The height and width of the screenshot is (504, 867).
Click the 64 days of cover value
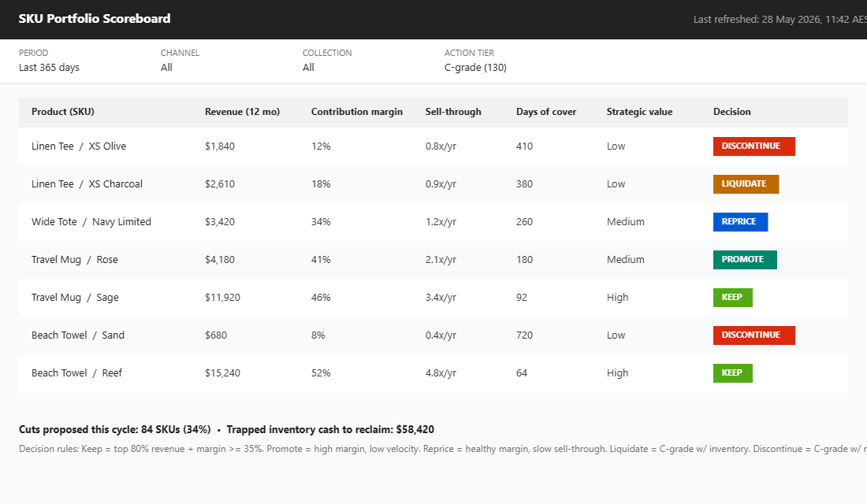(x=522, y=373)
